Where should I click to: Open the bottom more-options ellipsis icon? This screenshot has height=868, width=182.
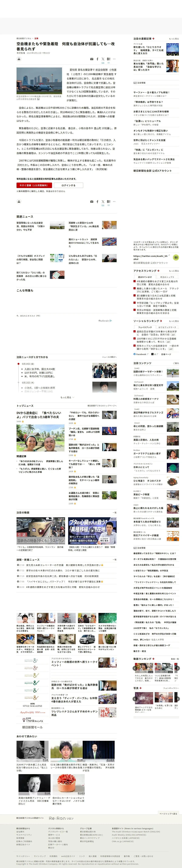[x=114, y=202]
